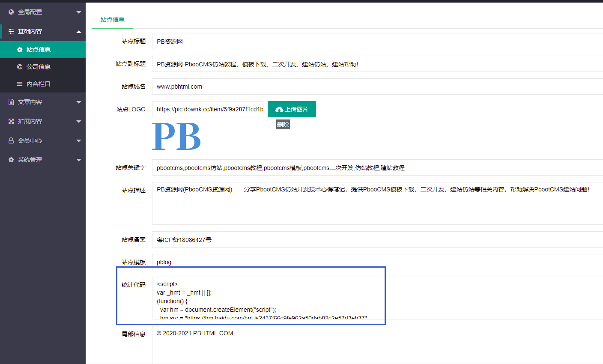
Task: Focus the 站点模板 field containing pblog
Action: point(377,262)
